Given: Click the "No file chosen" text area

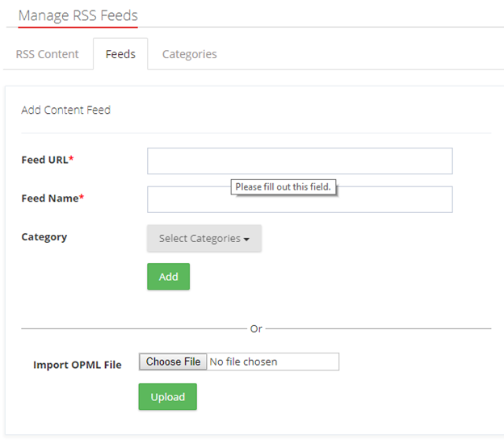Looking at the screenshot, I should click(243, 362).
